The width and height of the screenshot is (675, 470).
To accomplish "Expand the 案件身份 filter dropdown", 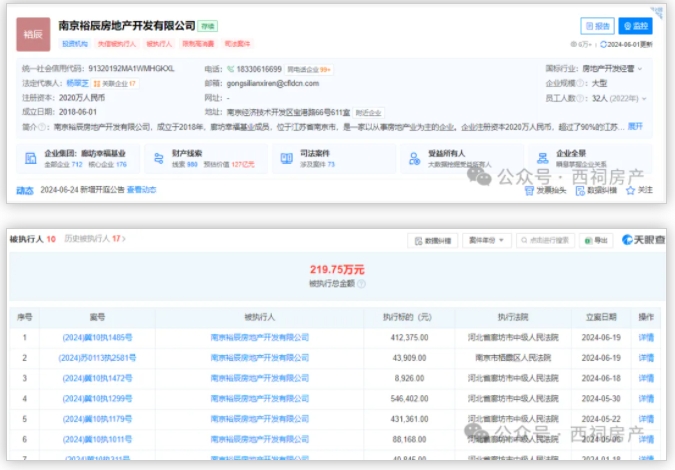I will [x=490, y=240].
